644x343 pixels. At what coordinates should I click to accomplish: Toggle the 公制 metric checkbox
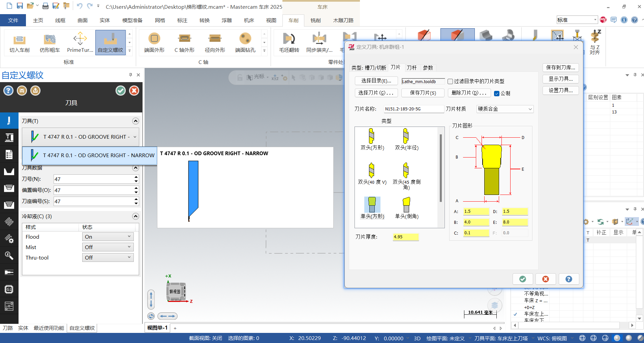point(497,94)
